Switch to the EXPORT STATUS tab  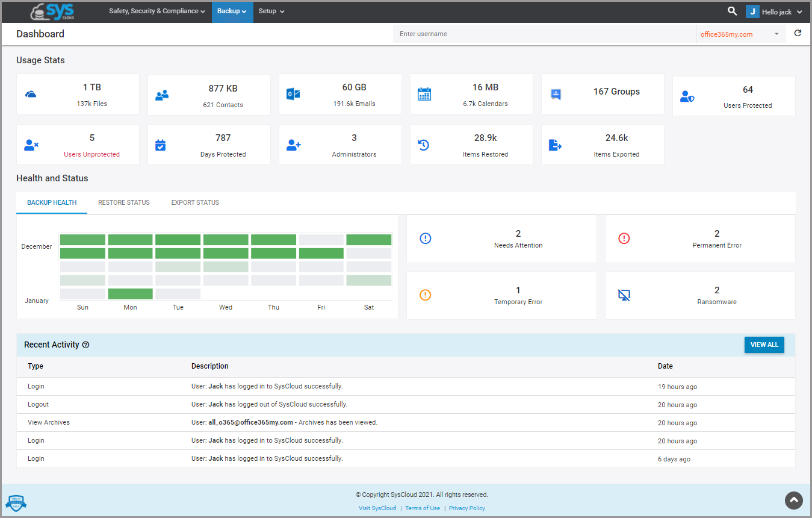(x=194, y=202)
